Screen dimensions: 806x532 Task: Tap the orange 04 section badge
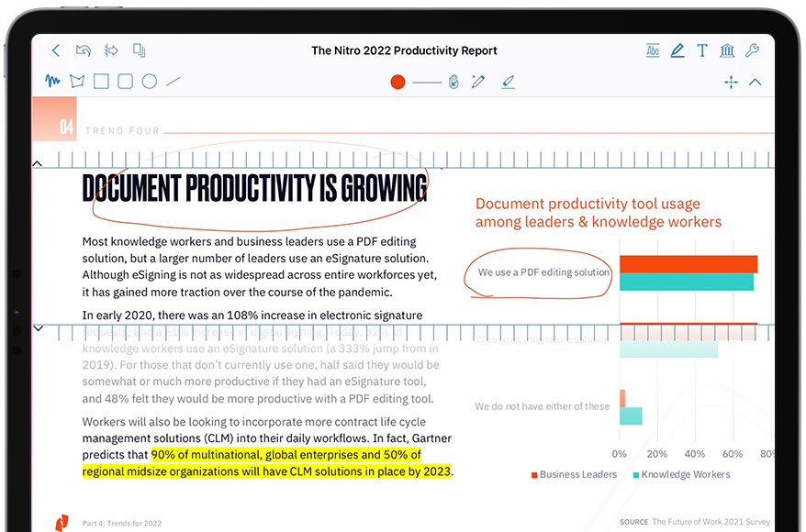(54, 118)
